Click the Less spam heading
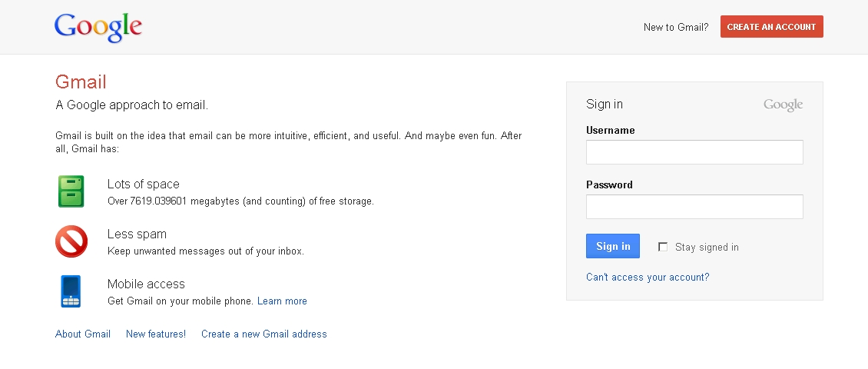Image resolution: width=868 pixels, height=369 pixels. 137,234
